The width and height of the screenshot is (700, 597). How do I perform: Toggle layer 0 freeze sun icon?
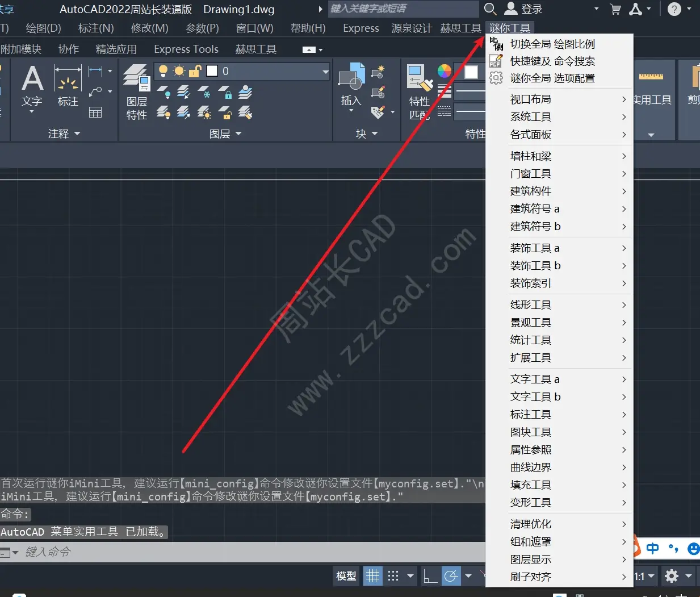coord(179,71)
